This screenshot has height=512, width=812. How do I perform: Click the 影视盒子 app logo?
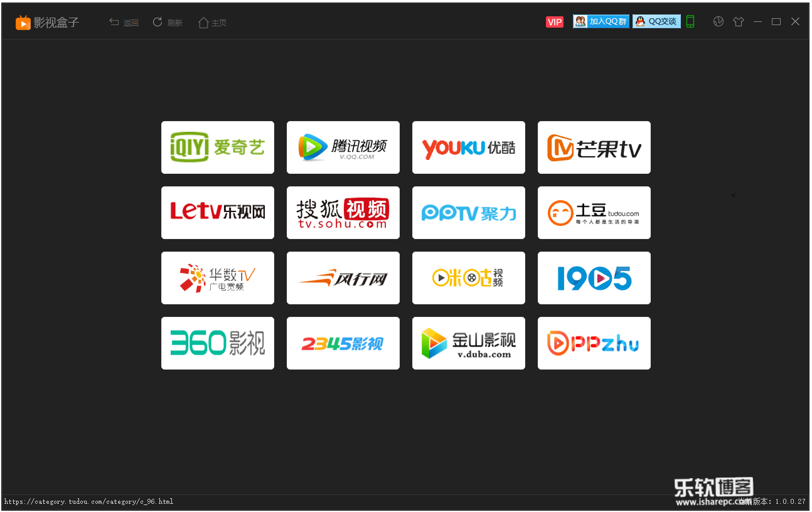(x=48, y=23)
